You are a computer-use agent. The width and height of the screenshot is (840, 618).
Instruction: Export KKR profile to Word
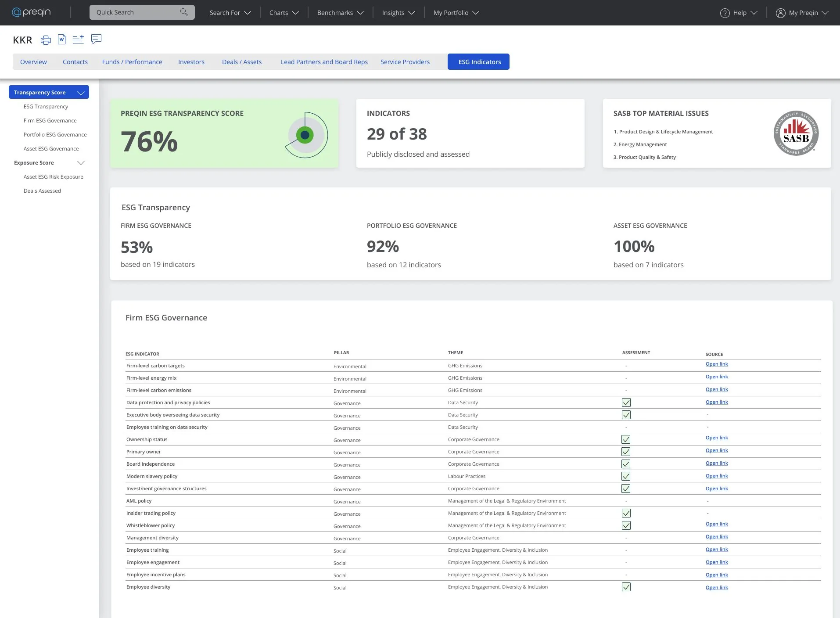(62, 40)
